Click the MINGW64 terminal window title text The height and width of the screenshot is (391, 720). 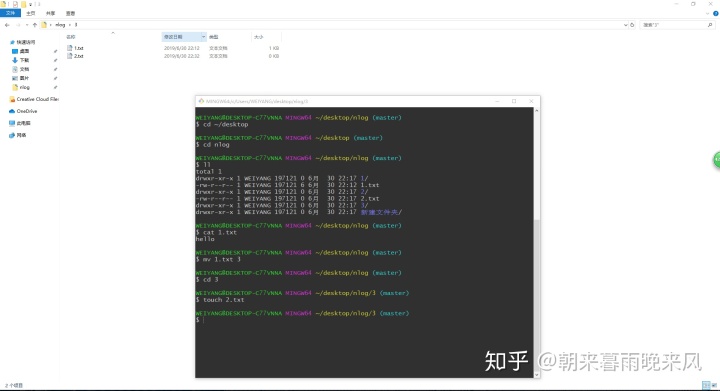(x=257, y=101)
